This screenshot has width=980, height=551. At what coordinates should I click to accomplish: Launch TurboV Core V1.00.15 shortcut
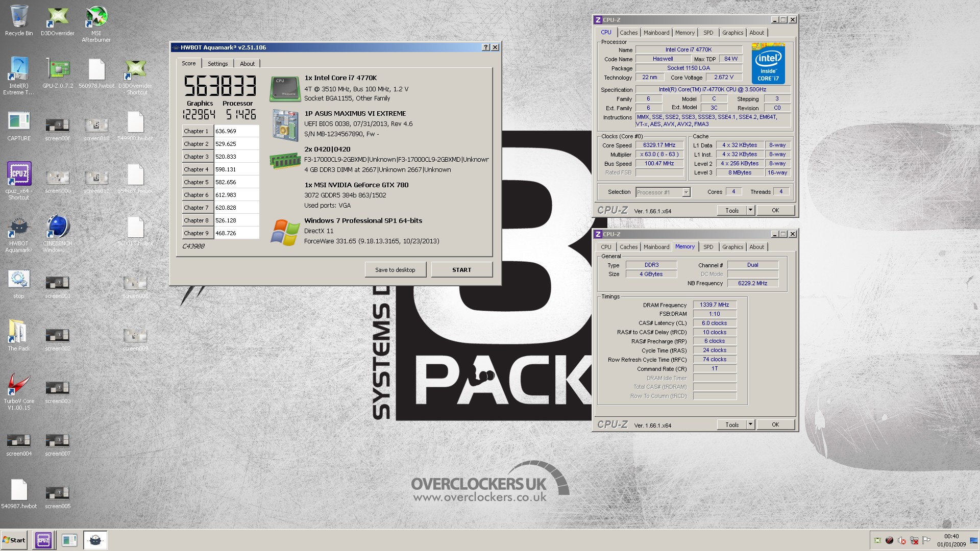coord(19,391)
